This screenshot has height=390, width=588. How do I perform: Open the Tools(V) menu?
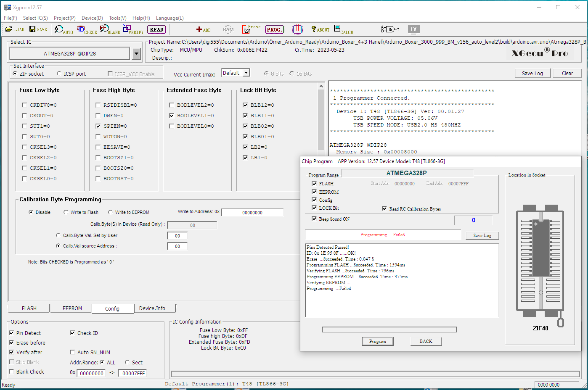[x=117, y=18]
